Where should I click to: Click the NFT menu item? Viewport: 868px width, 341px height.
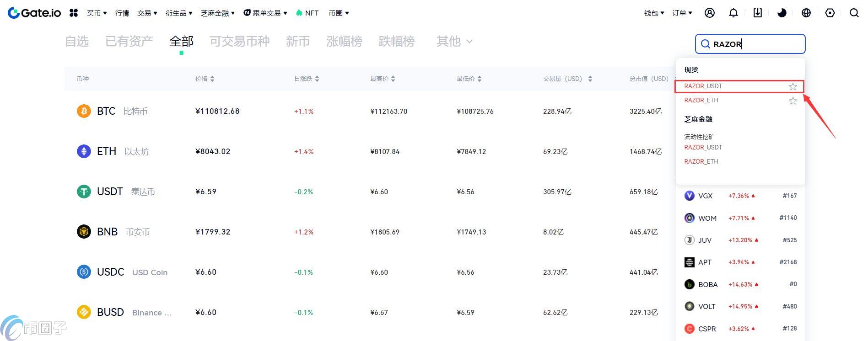(x=307, y=13)
